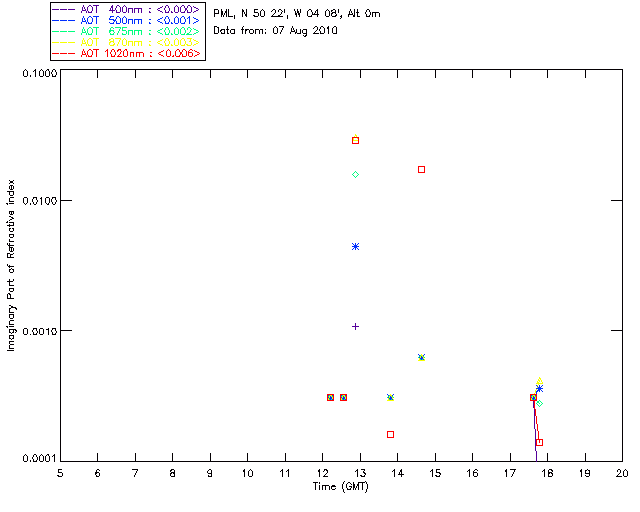Click the 'Data from: 07 Aug 2010' label
Image resolution: width=640 pixels, height=512 pixels.
coord(276,31)
